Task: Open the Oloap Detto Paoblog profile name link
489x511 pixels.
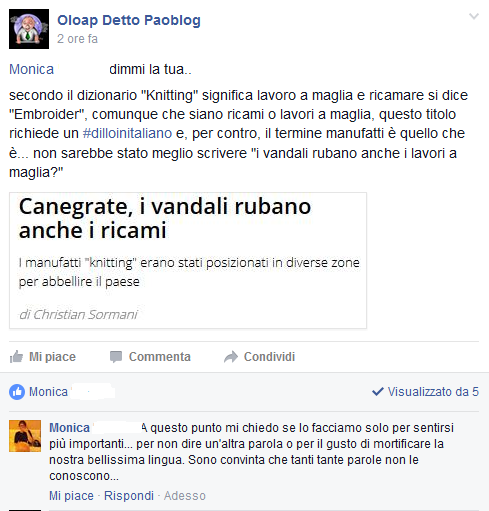Action: point(129,20)
